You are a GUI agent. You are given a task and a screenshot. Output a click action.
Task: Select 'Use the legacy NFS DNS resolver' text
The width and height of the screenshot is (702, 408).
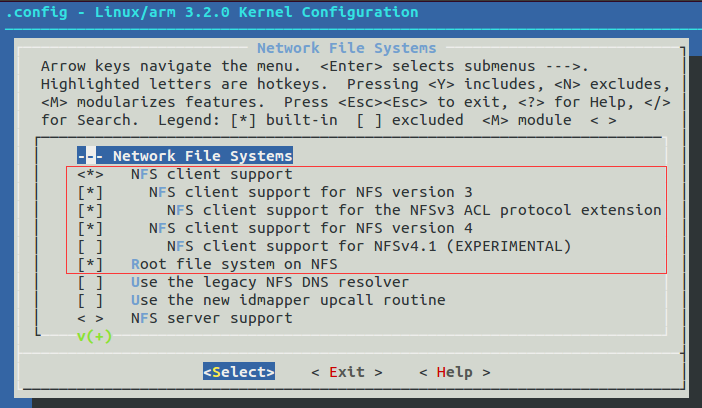[270, 283]
